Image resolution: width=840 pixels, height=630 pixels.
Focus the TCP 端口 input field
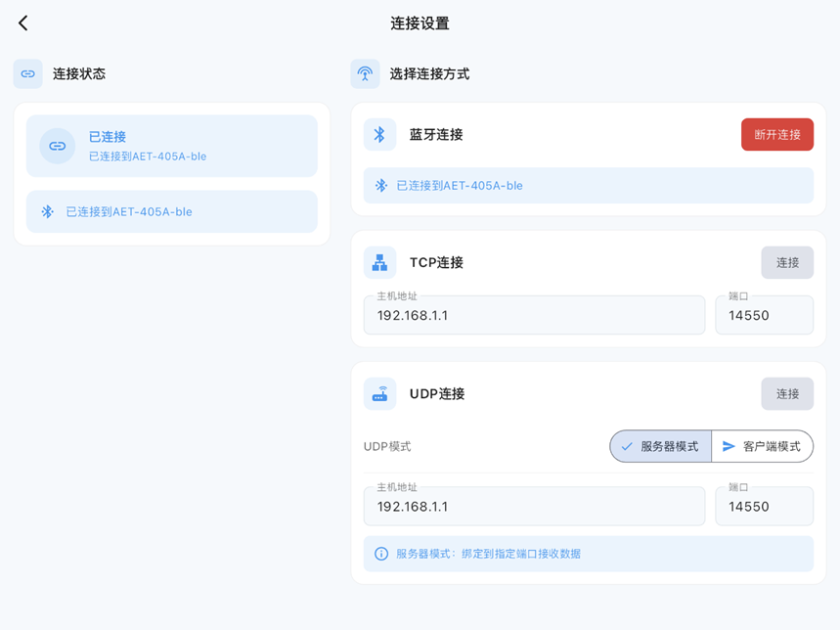point(764,316)
